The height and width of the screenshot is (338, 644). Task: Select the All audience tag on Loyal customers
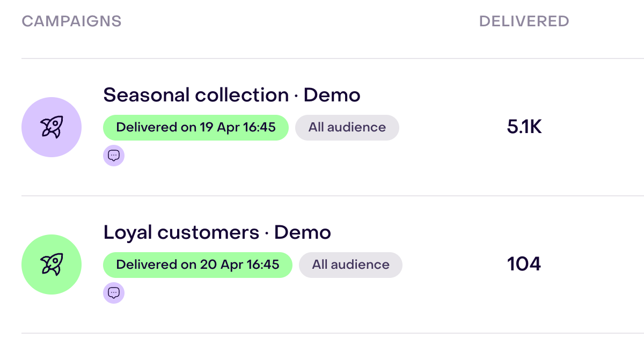pyautogui.click(x=350, y=265)
